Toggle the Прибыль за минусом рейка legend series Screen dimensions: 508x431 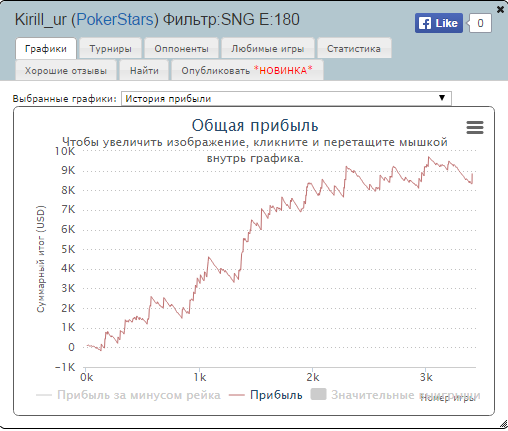tap(128, 395)
